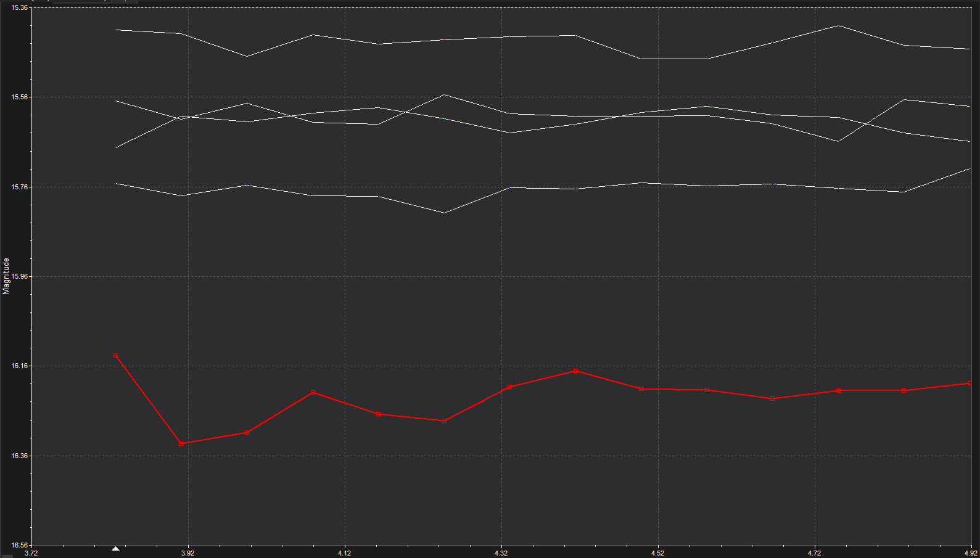The image size is (980, 558).
Task: Click the 4.12 x-axis label
Action: (x=344, y=553)
